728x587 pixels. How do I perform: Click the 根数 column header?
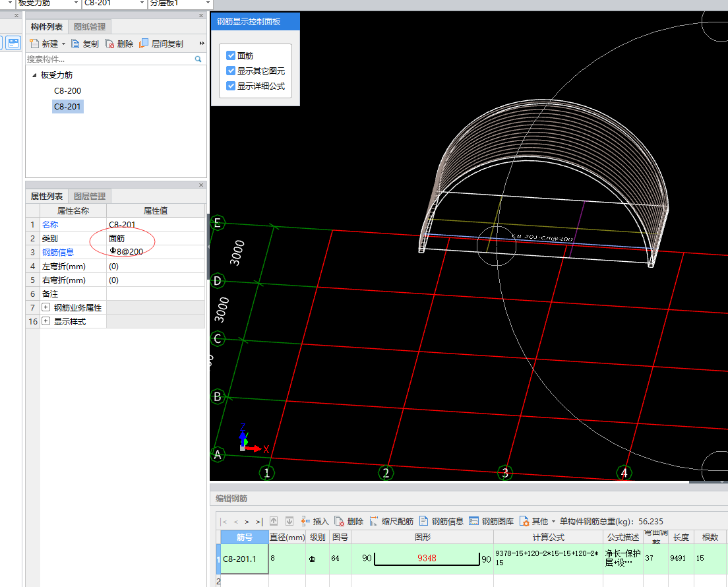pyautogui.click(x=710, y=538)
